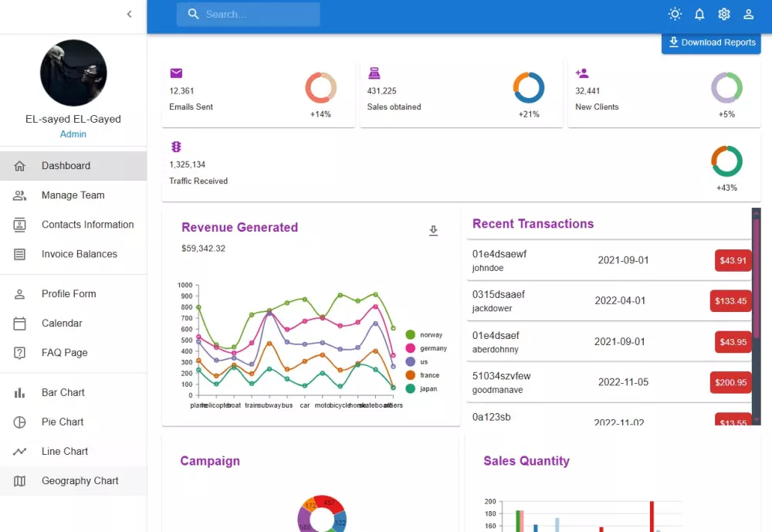Open the Manage Team page
Image resolution: width=772 pixels, height=532 pixels.
click(x=73, y=195)
